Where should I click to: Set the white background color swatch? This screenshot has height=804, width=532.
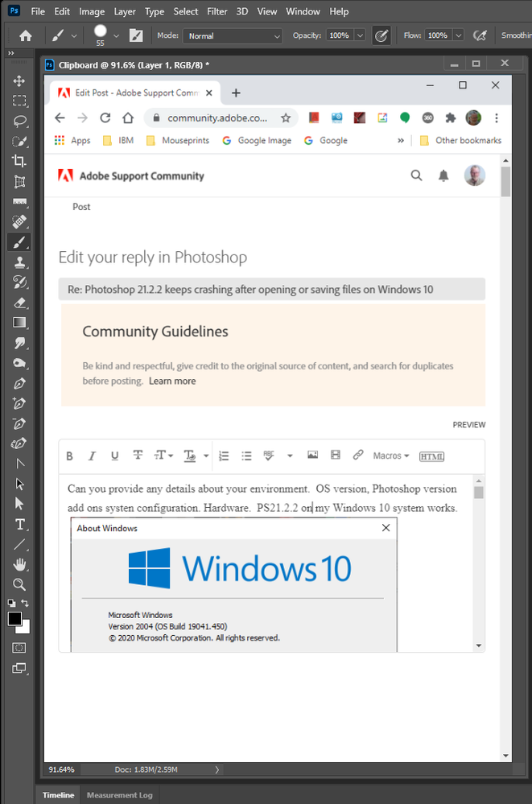(x=25, y=628)
